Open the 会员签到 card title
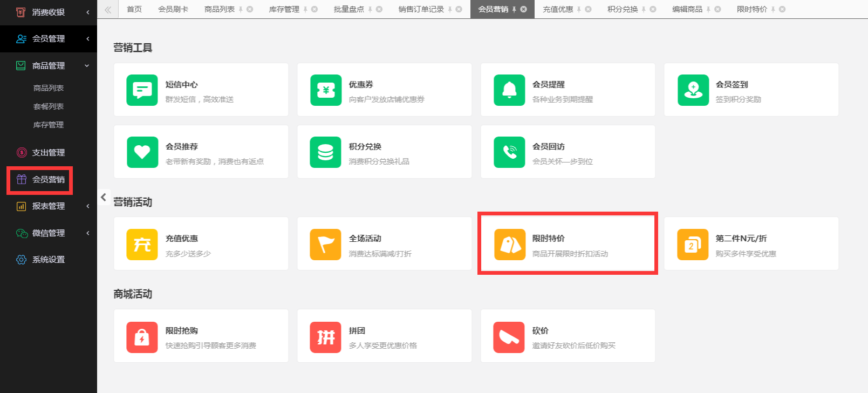Viewport: 868px width, 393px height. click(x=732, y=85)
